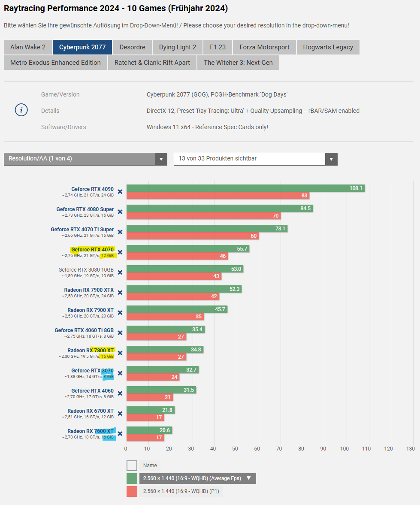Select the Cyberpunk 2077 tab

pyautogui.click(x=82, y=47)
